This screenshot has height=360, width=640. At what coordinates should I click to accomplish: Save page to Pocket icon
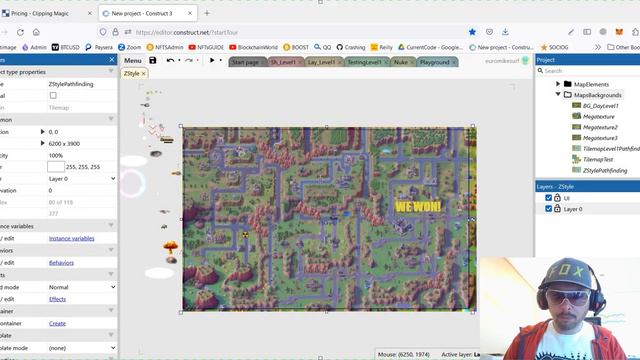489,32
